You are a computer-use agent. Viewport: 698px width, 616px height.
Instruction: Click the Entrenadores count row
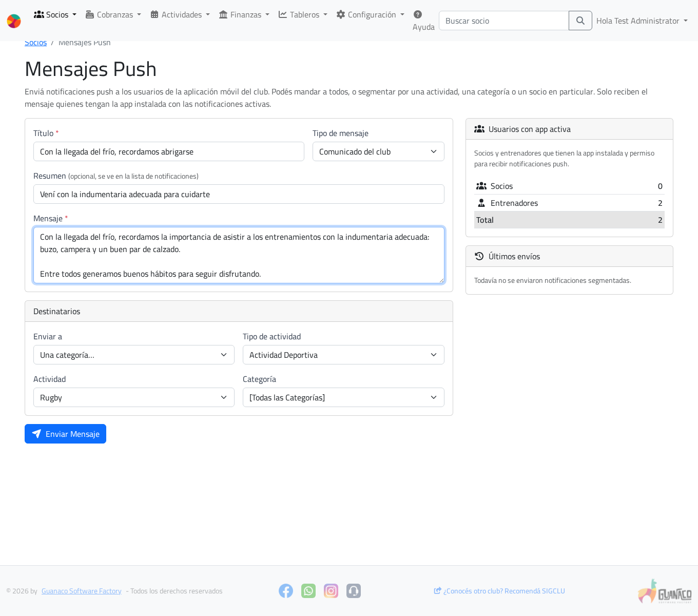coord(569,203)
